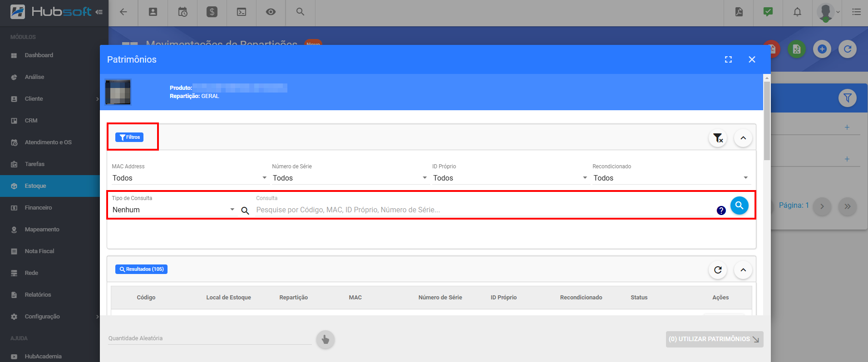Close the Patrimônios dialog
The width and height of the screenshot is (868, 362).
click(752, 59)
